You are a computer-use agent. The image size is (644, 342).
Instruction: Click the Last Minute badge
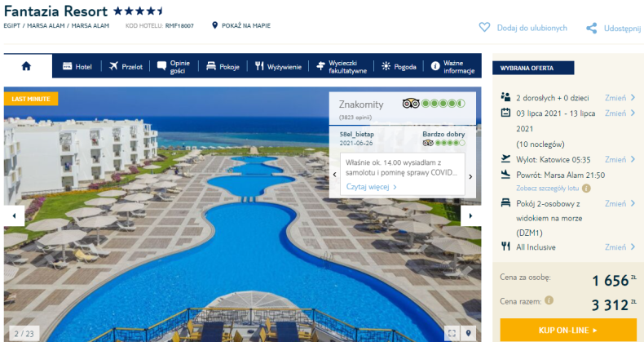click(x=31, y=99)
